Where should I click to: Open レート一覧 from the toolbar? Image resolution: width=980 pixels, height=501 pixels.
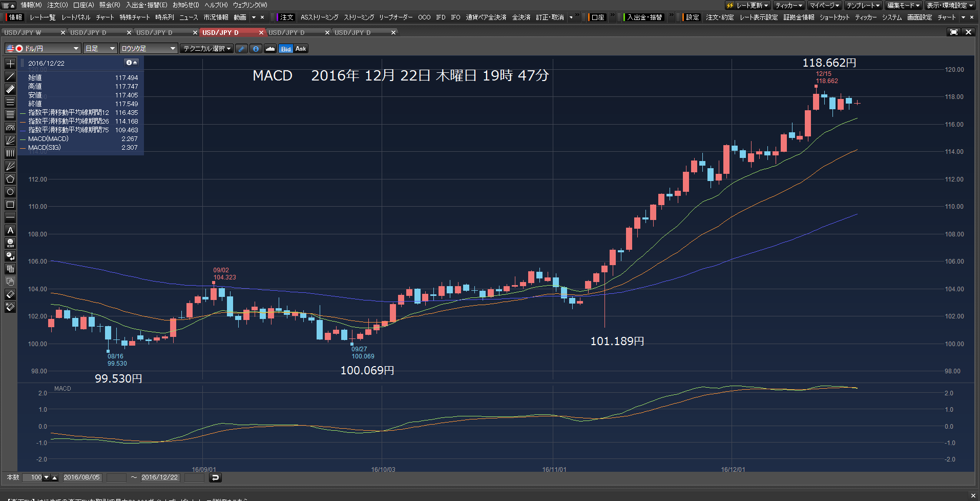point(43,17)
